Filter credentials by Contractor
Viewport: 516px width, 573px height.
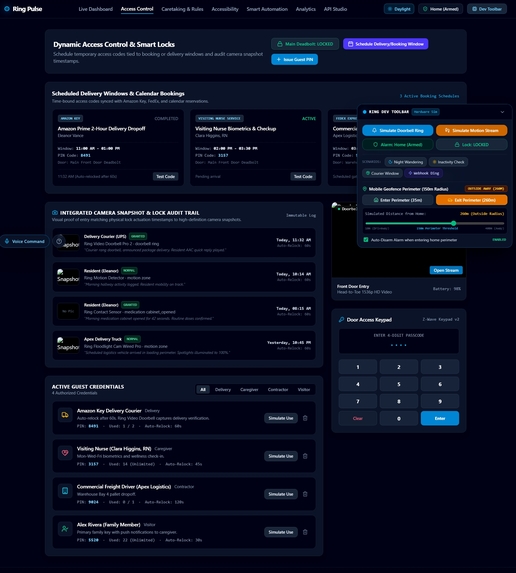tap(278, 390)
